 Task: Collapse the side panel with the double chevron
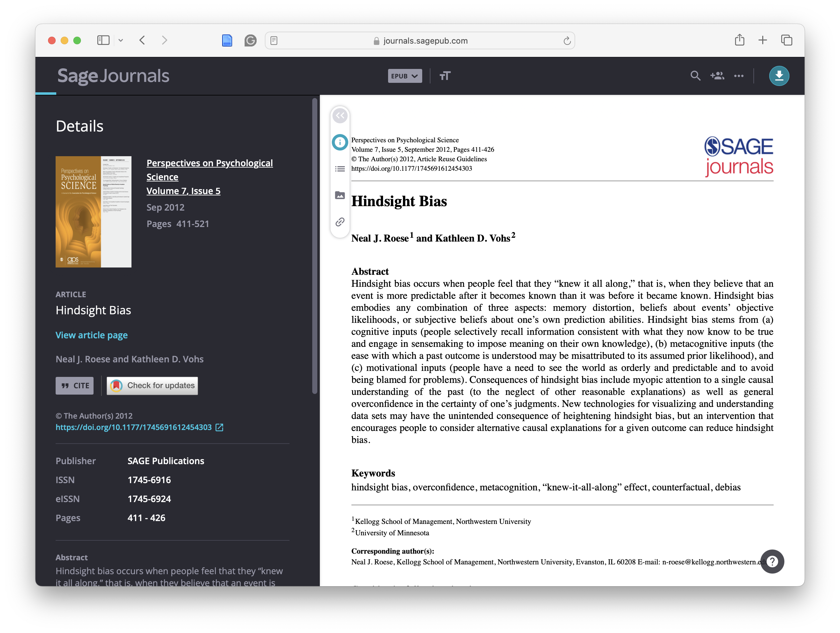pyautogui.click(x=340, y=115)
